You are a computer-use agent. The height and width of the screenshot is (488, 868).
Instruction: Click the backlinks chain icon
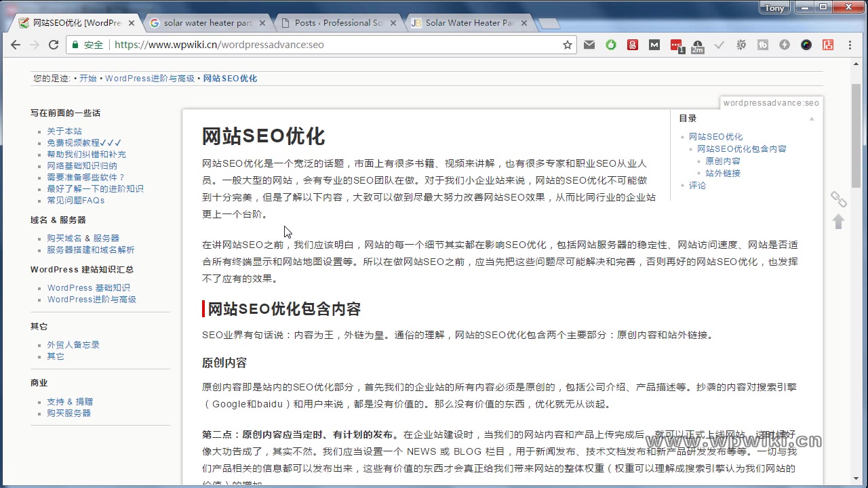pos(839,199)
